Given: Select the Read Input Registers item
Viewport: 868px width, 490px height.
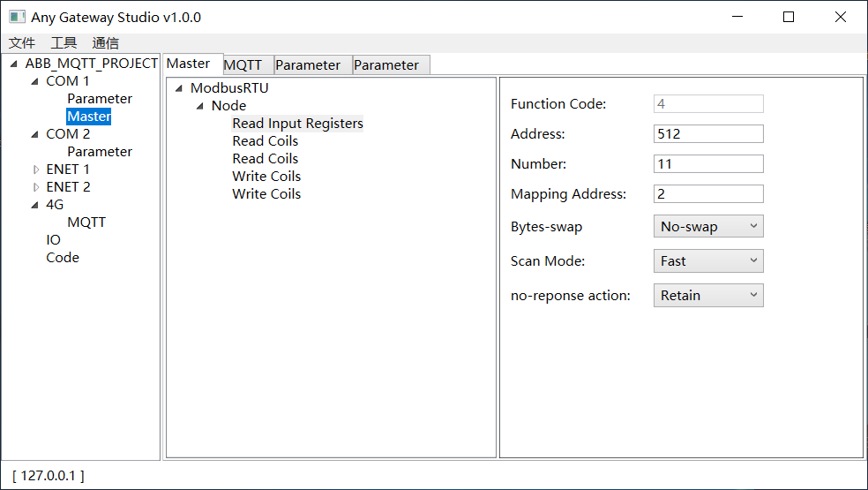Looking at the screenshot, I should point(297,124).
